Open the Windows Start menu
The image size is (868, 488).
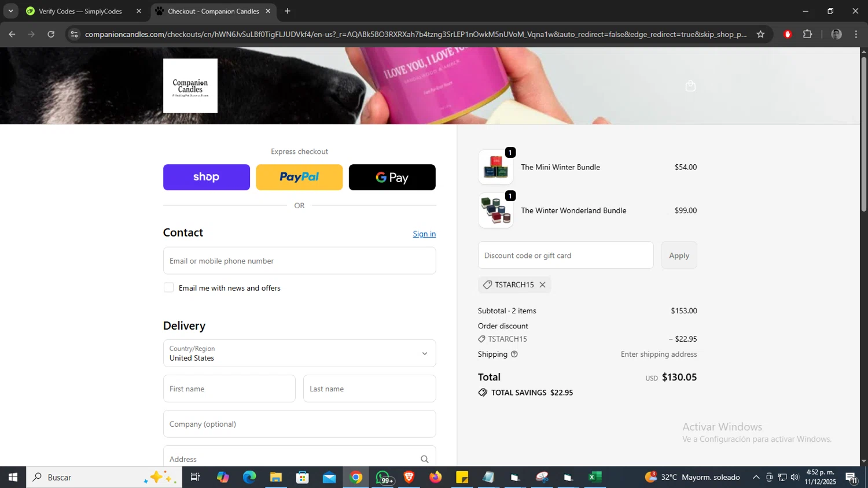13,477
